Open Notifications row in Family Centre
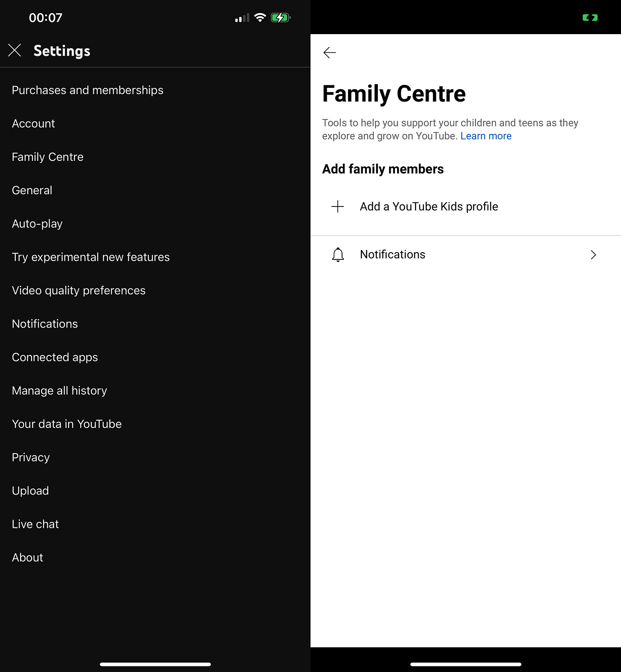 [x=466, y=255]
